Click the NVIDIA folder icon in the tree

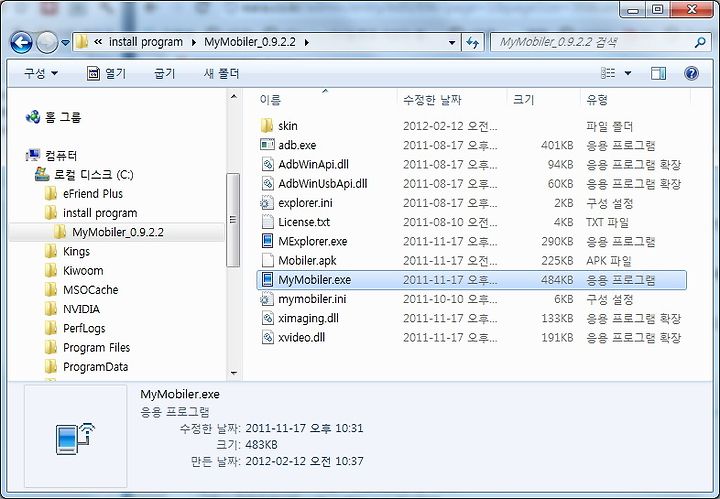[51, 309]
